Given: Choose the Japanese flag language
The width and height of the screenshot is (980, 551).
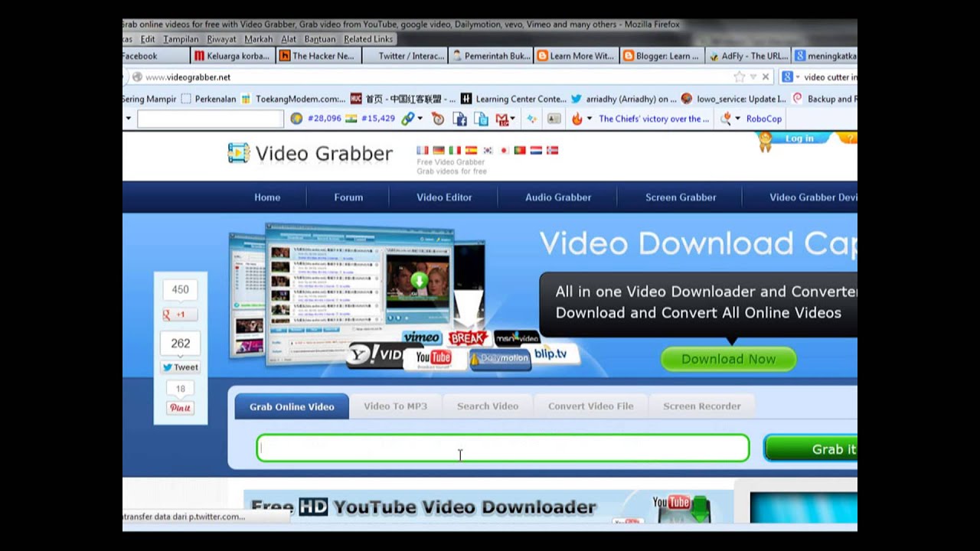Looking at the screenshot, I should pos(504,151).
